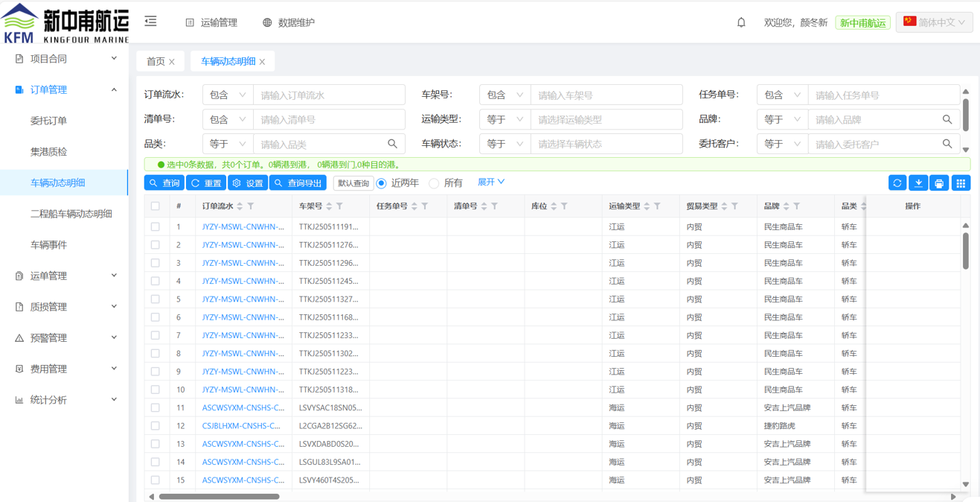The height and width of the screenshot is (502, 980).
Task: Open the 运输类型 operator dropdown
Action: (505, 119)
